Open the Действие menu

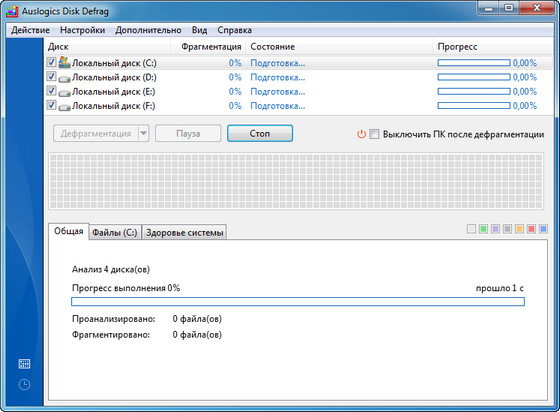click(x=30, y=30)
